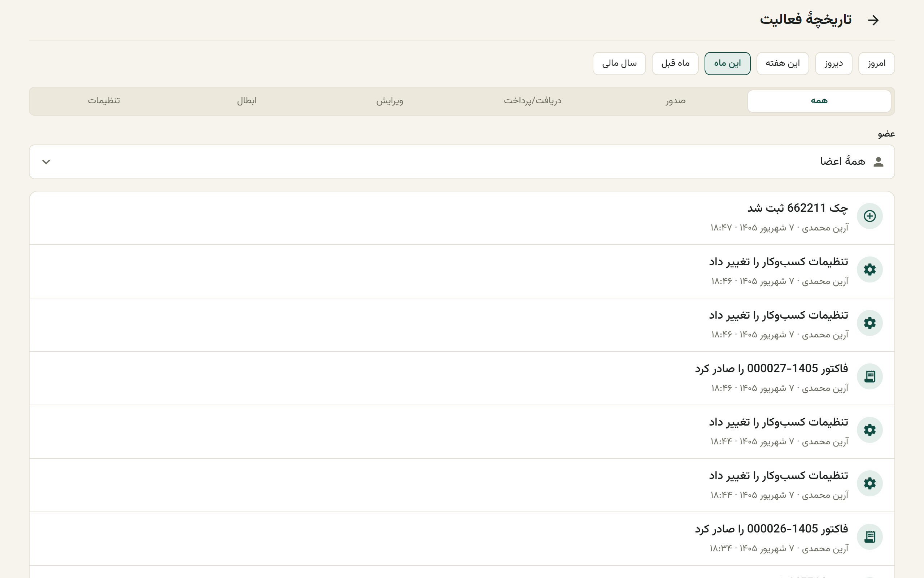Filter by سال مالی date chip

(x=619, y=64)
